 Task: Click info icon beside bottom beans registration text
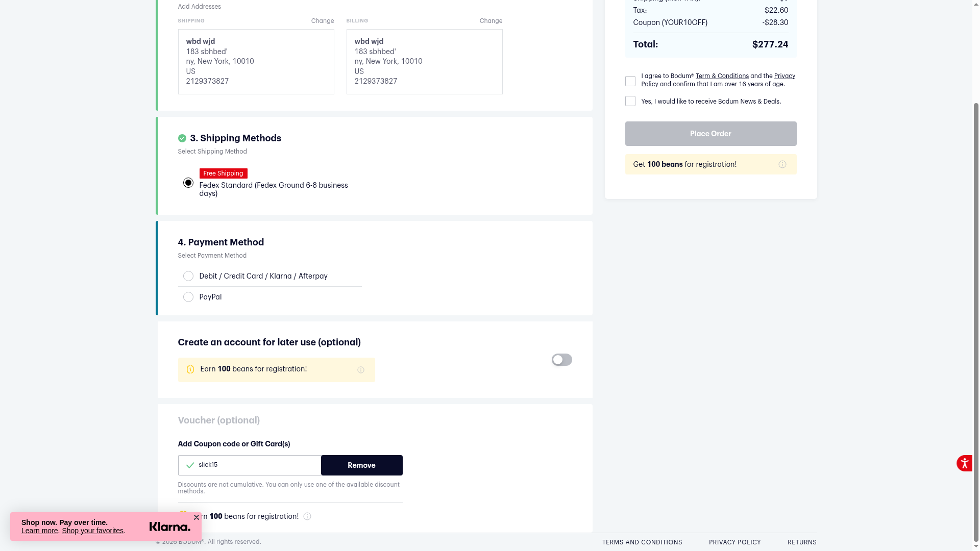click(x=307, y=516)
